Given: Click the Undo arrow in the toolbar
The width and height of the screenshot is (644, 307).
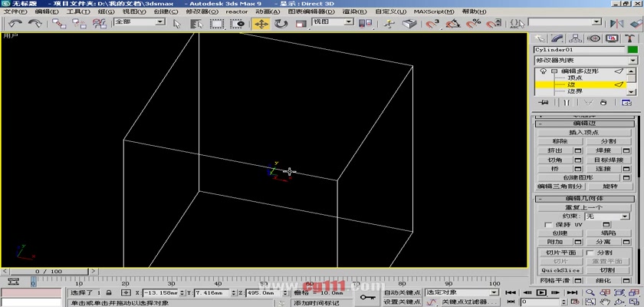Looking at the screenshot, I should (x=15, y=24).
